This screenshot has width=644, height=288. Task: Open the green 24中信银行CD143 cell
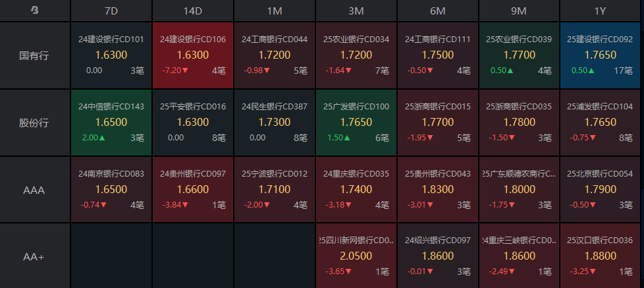click(x=111, y=123)
